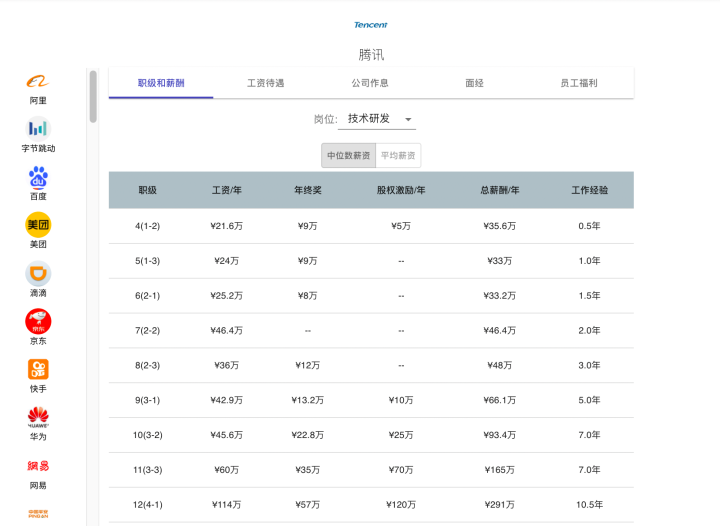Open the 面经 tab
Screen dimensions: 720x526
click(x=474, y=83)
